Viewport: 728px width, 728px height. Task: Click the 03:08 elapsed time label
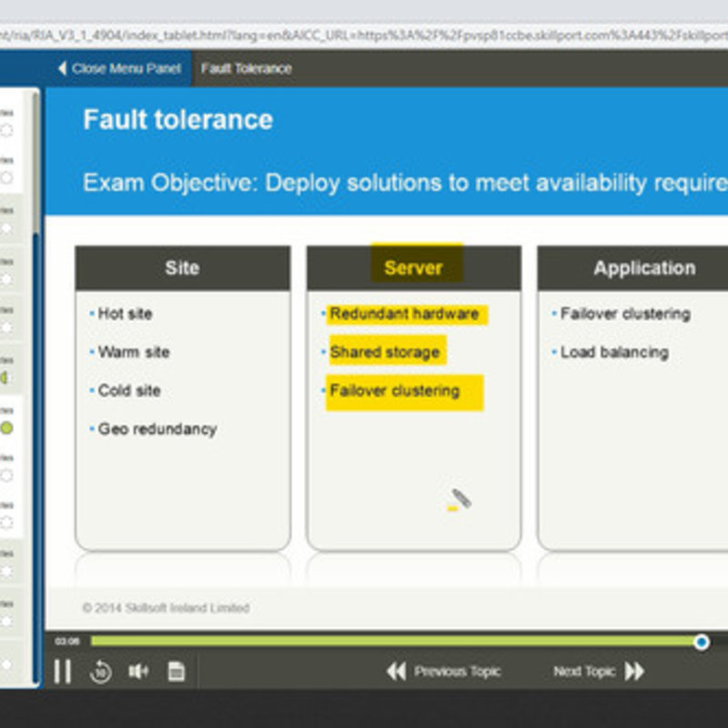click(66, 642)
